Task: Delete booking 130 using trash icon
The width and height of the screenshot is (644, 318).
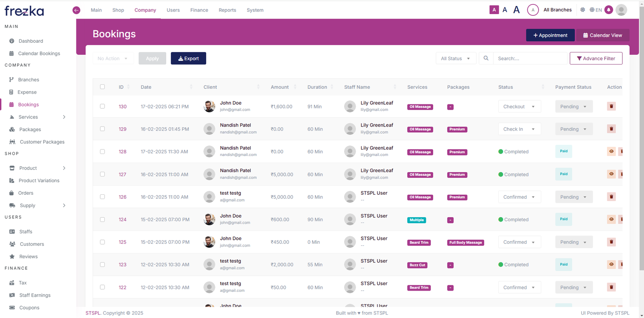Action: coord(611,106)
